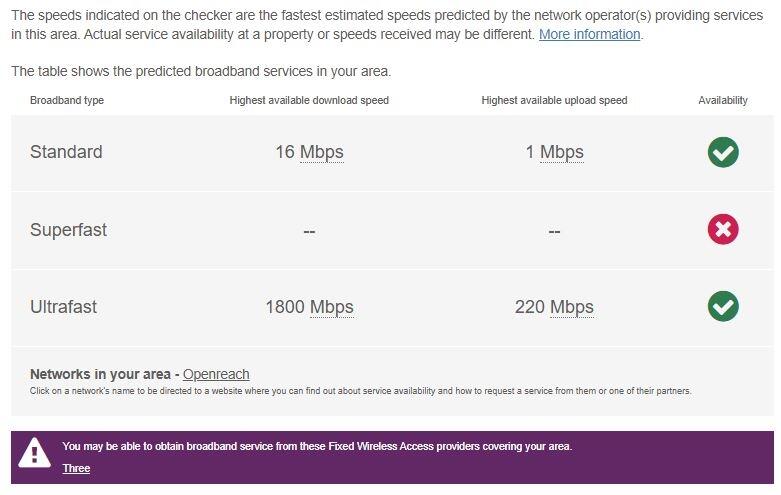This screenshot has height=495, width=781.
Task: Click Mbps abbreviation in Ultrafast 220 upload speed
Action: 572,307
